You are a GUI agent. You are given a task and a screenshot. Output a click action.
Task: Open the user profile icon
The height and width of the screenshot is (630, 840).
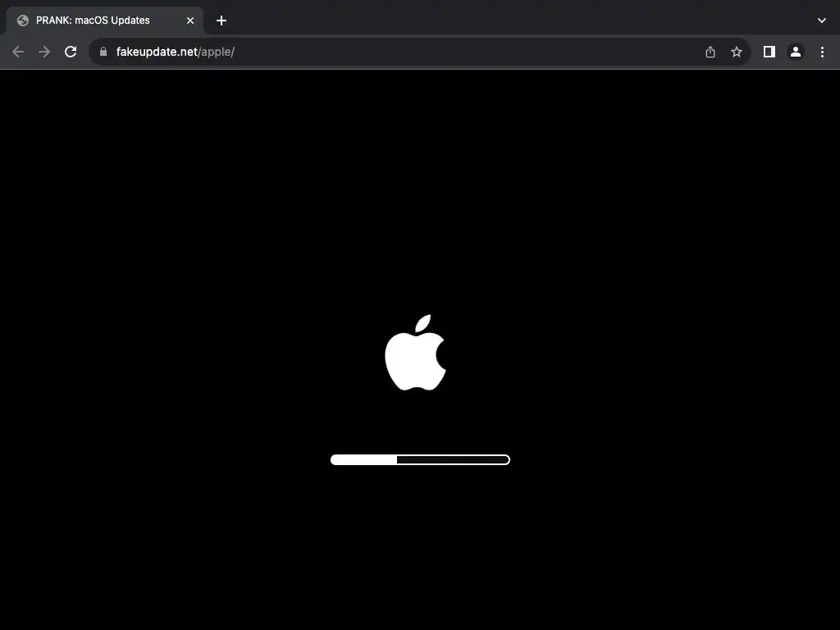(796, 52)
